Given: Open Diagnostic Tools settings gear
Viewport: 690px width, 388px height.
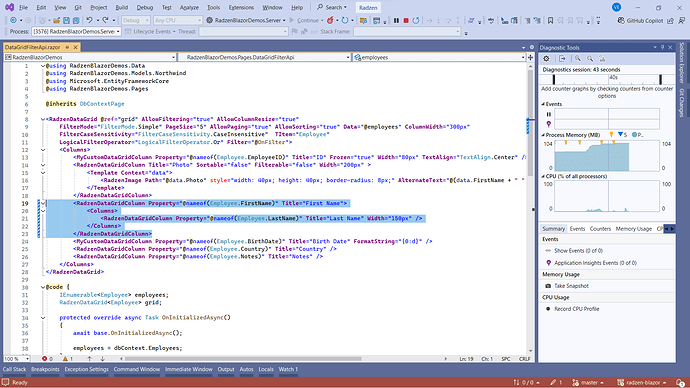Looking at the screenshot, I should point(547,59).
